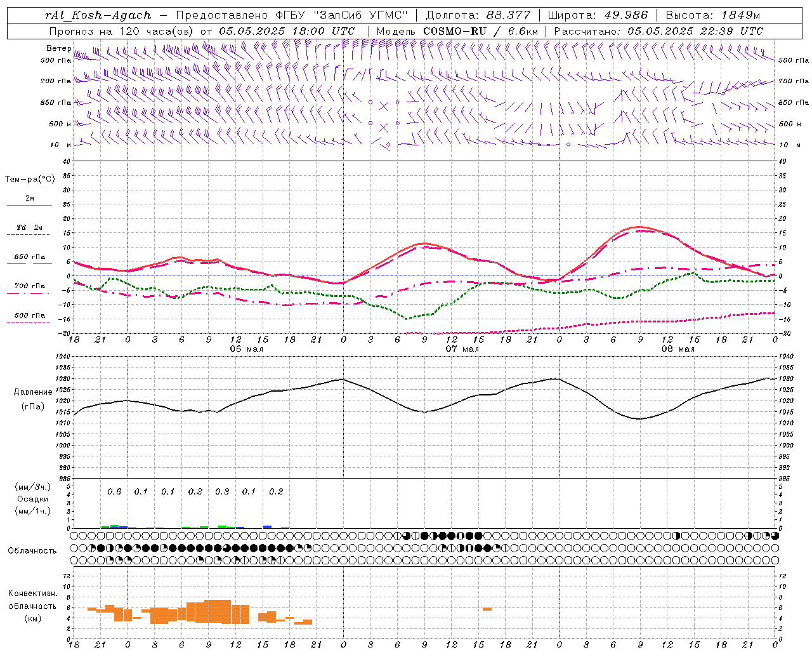Click the 0.6 precipitation amount value
This screenshot has width=812, height=650.
tap(114, 491)
